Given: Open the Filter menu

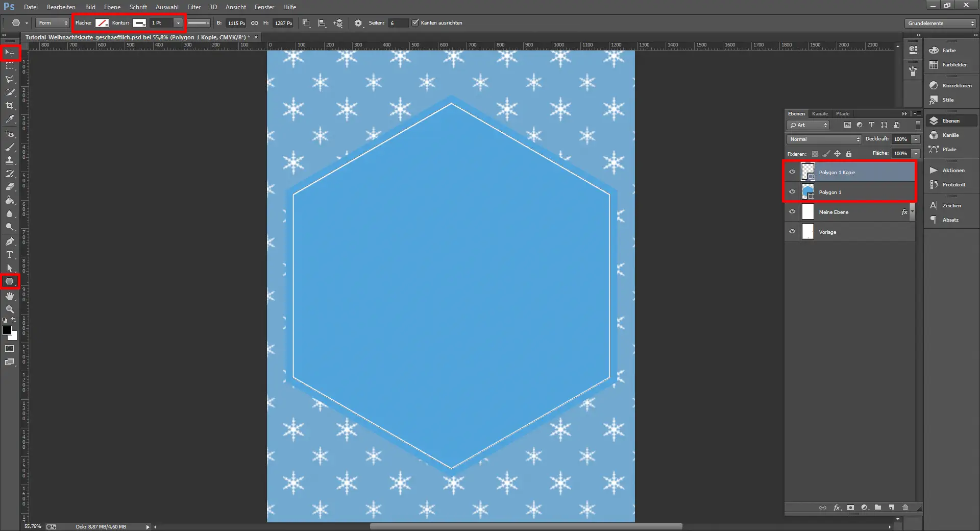Looking at the screenshot, I should click(194, 7).
